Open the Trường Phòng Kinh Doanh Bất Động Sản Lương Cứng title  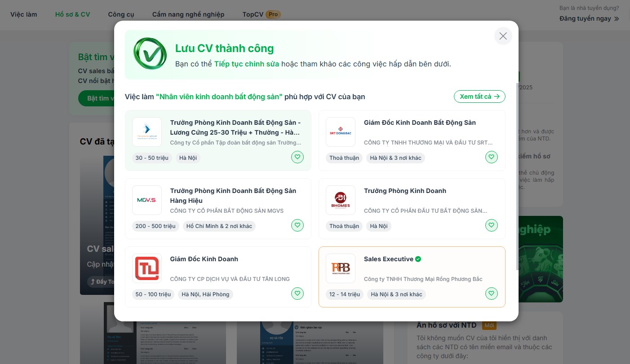click(x=236, y=127)
